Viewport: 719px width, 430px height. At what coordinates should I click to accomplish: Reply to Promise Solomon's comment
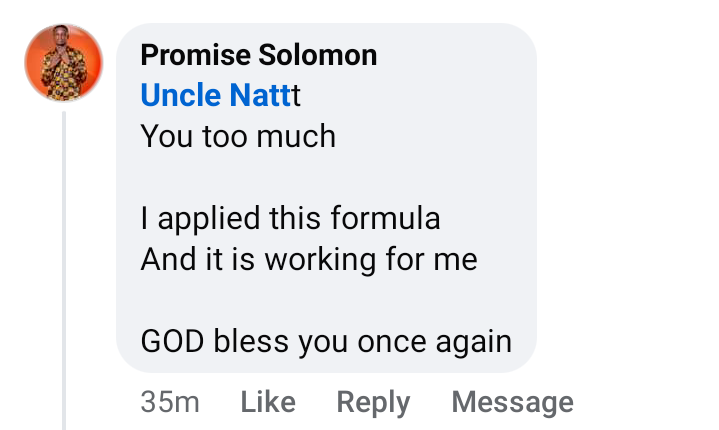373,402
